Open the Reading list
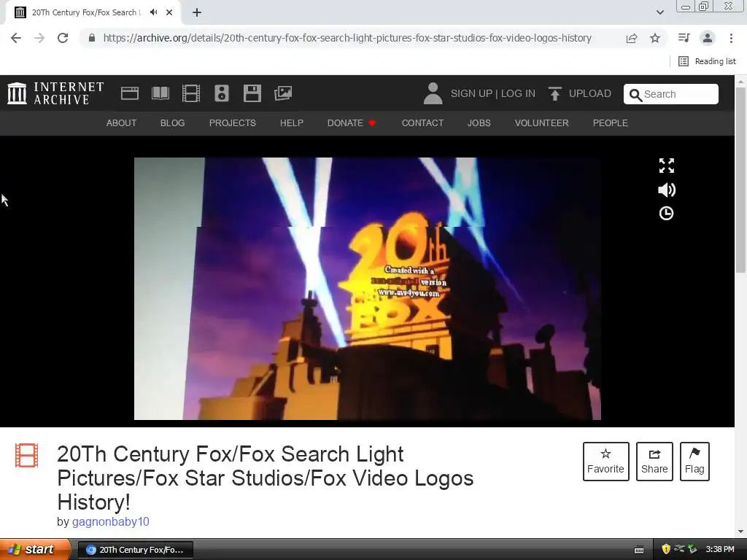Image resolution: width=747 pixels, height=560 pixels. [707, 61]
